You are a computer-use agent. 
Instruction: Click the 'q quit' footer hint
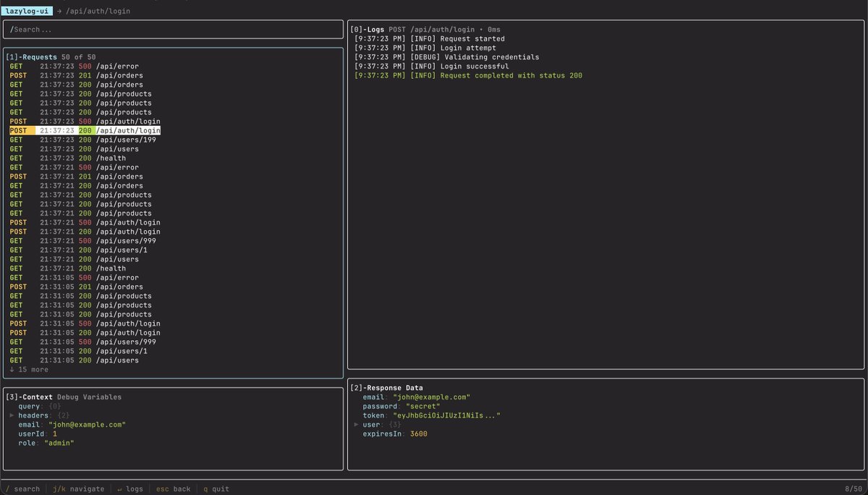click(216, 488)
